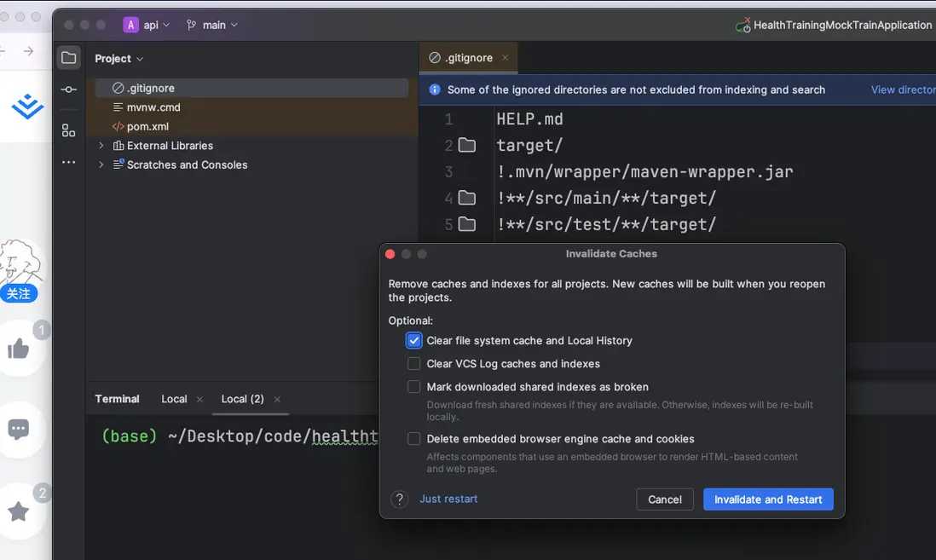Enable Clear VCS Log caches and indexes
The image size is (936, 560).
[414, 364]
